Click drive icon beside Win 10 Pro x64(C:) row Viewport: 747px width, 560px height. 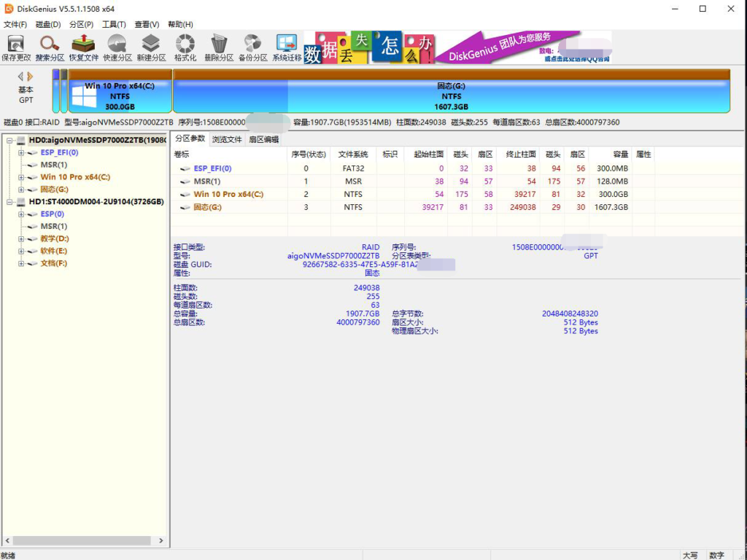(185, 194)
